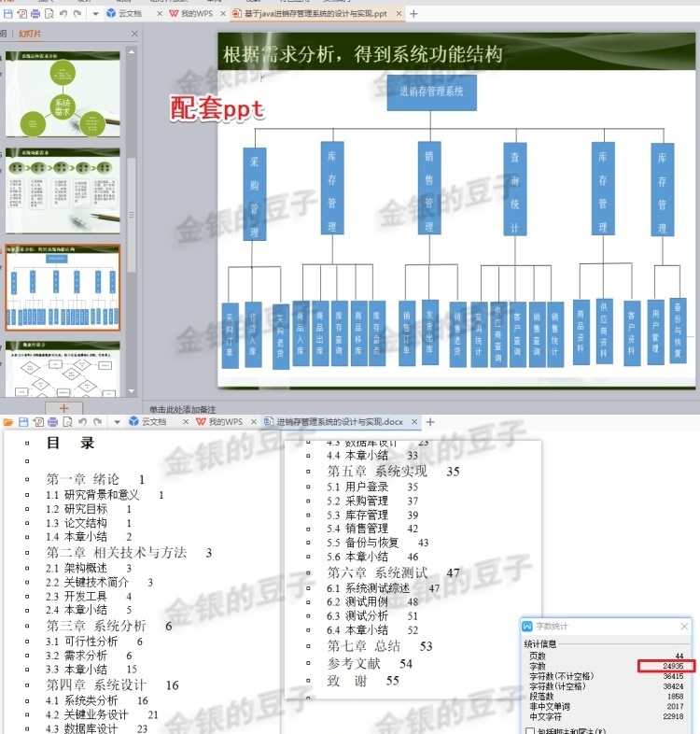Click Export to PDF icon in presentation toolbar
700x734 pixels.
(22, 14)
